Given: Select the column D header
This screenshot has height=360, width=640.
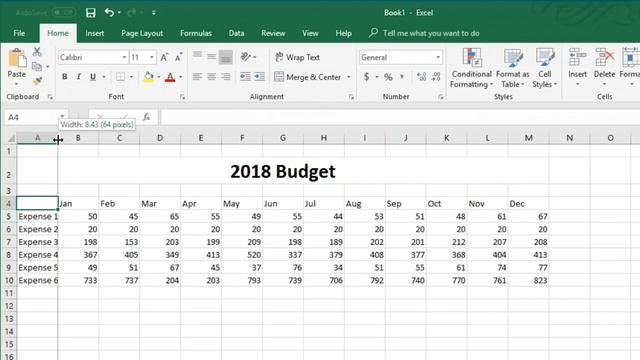Looking at the screenshot, I should (160, 138).
